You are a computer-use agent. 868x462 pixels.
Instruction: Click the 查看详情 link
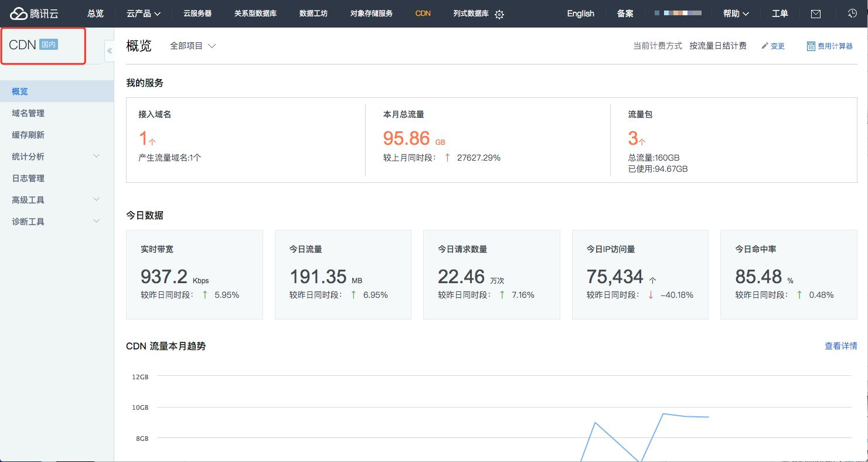[841, 346]
